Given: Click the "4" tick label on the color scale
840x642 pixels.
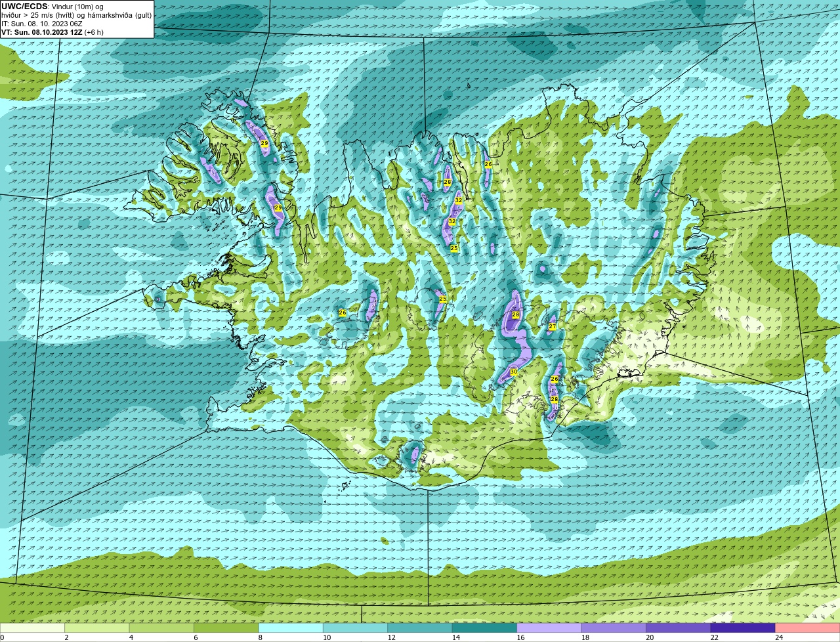Looking at the screenshot, I should [131, 637].
